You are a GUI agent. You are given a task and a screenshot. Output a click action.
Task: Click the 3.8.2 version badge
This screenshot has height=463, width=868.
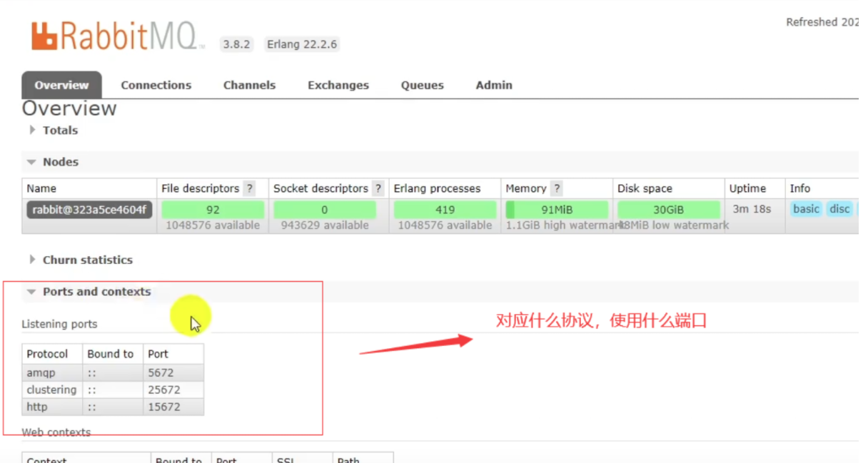coord(236,44)
